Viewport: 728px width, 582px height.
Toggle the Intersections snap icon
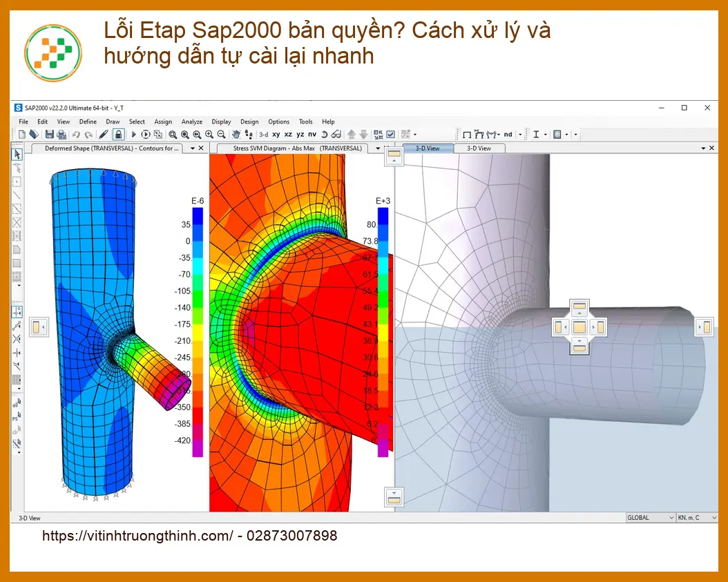(x=17, y=339)
